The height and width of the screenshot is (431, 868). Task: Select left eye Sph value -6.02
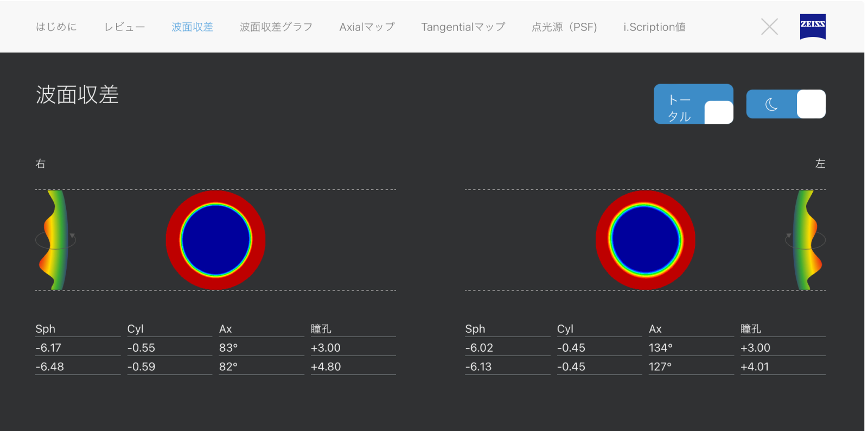point(479,347)
